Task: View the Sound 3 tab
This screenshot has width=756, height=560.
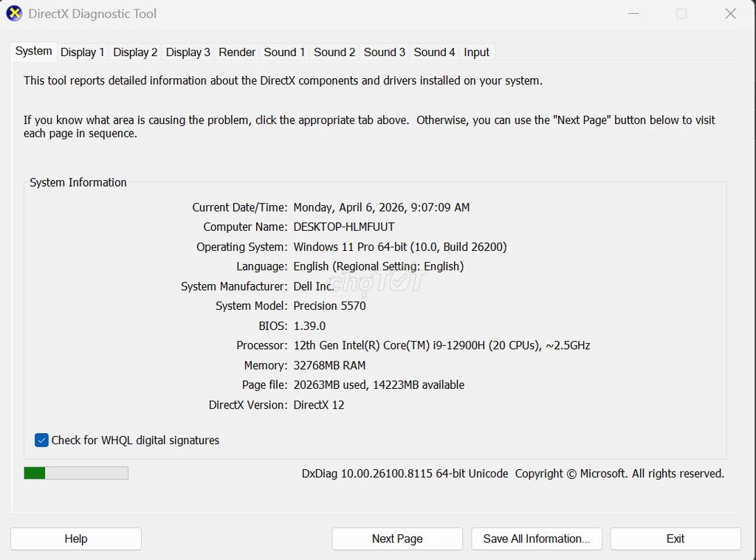Action: [x=384, y=52]
